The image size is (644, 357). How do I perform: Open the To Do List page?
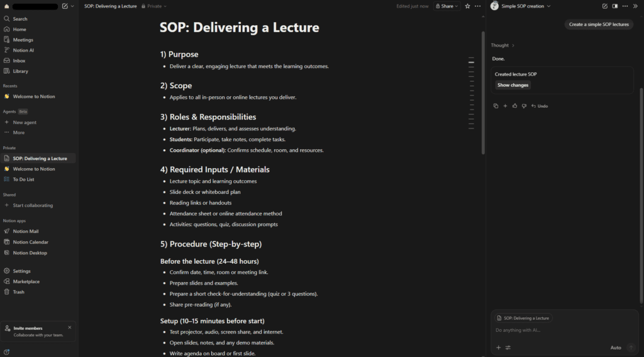(x=23, y=179)
